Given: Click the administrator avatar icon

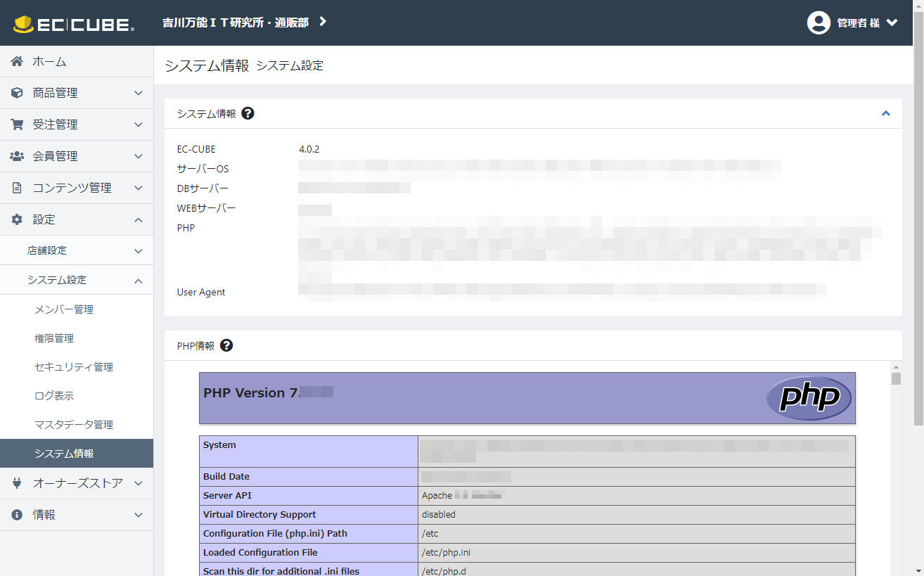Looking at the screenshot, I should tap(819, 23).
